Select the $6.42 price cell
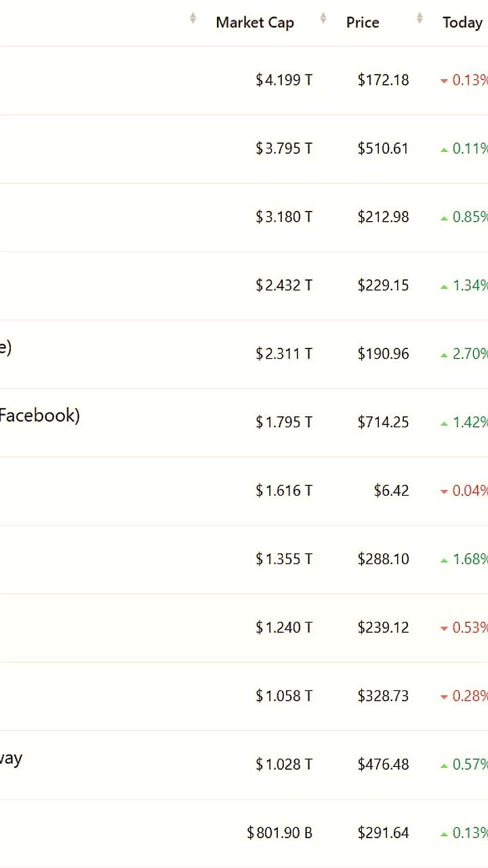This screenshot has width=488, height=868. point(391,490)
